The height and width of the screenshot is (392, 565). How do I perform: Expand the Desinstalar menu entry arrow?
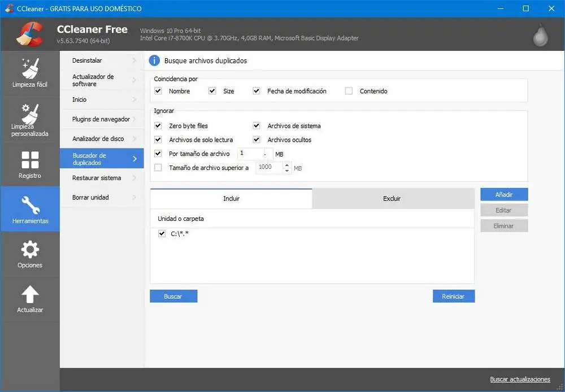pos(134,60)
